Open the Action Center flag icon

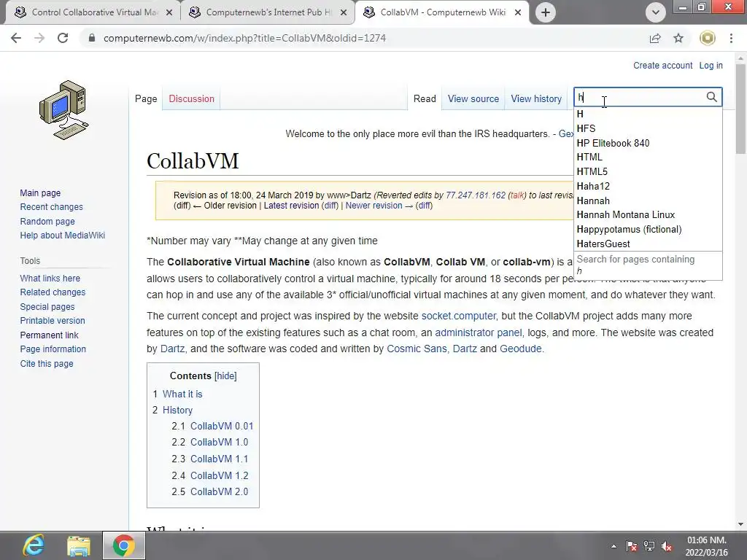click(632, 546)
